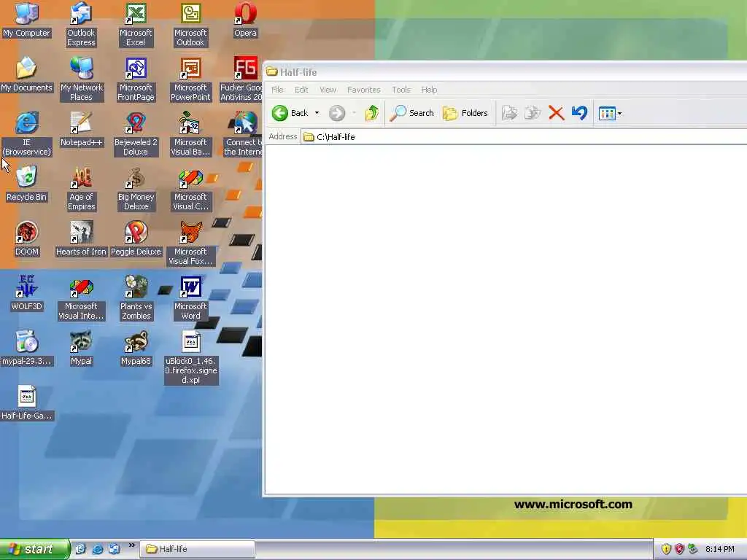The width and height of the screenshot is (747, 560).
Task: Launch Bejeweled 2 Deluxe shortcut
Action: [136, 134]
